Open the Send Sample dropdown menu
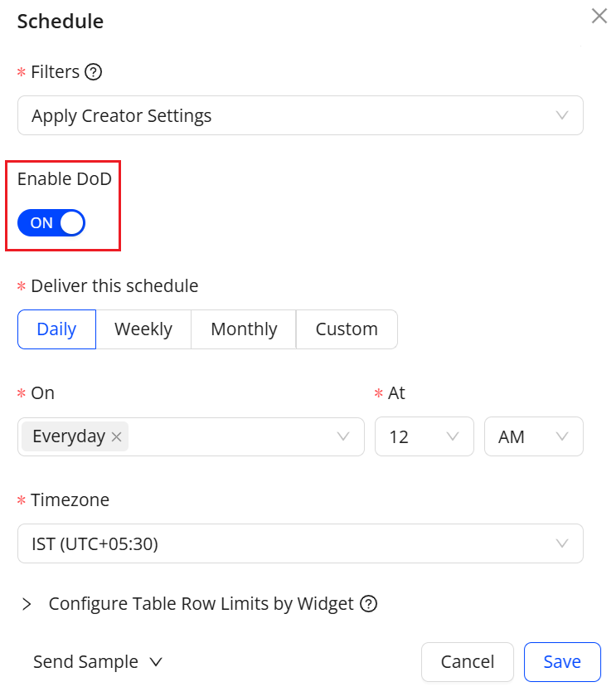Viewport: 616px width, 687px height. click(98, 662)
